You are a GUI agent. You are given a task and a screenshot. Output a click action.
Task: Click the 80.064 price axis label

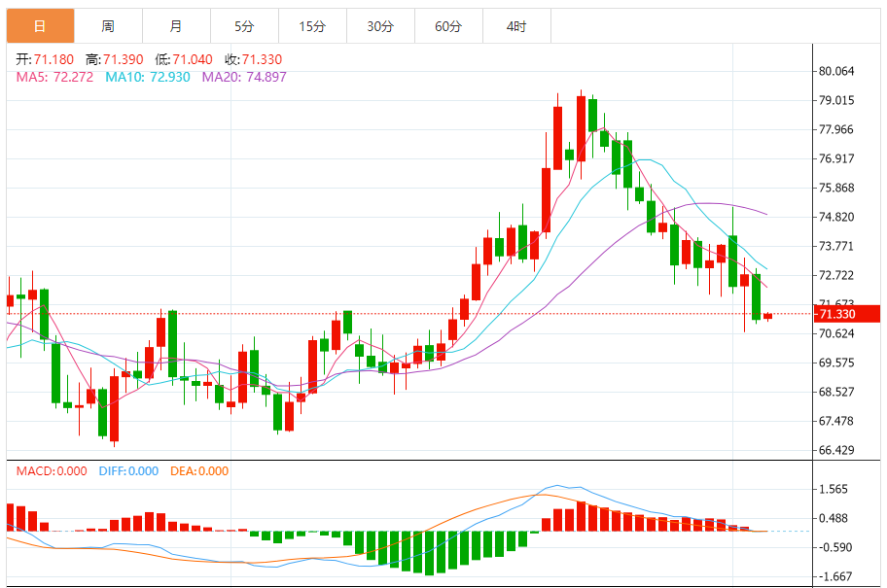836,71
